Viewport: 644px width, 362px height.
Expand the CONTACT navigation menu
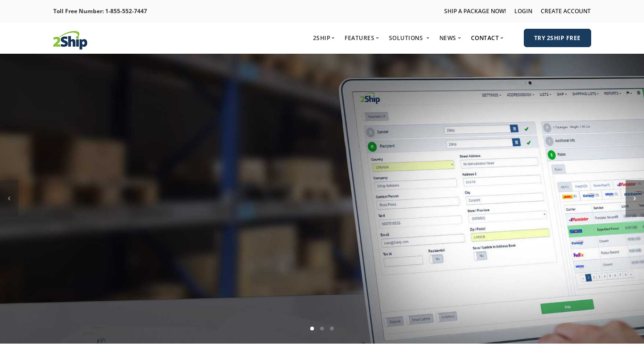(x=487, y=38)
